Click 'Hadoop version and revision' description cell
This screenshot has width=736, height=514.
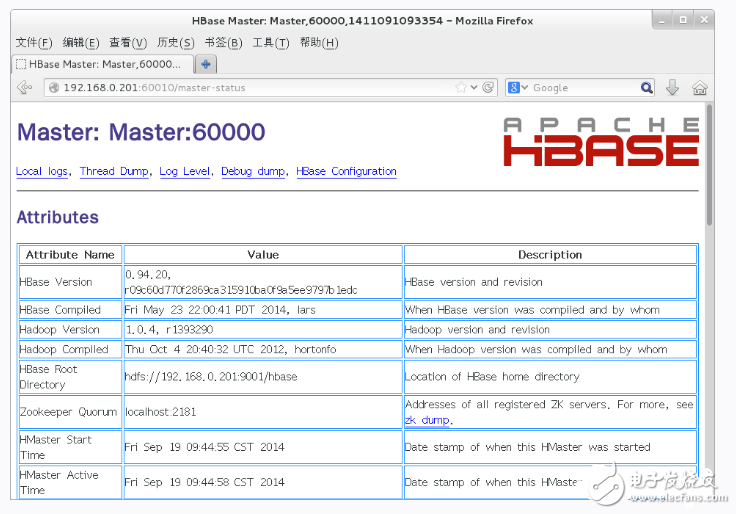click(x=550, y=330)
